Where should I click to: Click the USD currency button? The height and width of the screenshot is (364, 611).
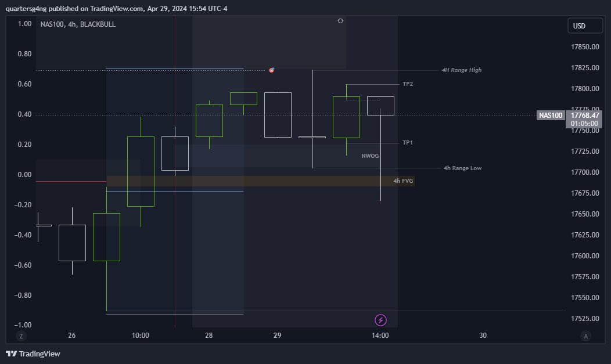pyautogui.click(x=585, y=26)
